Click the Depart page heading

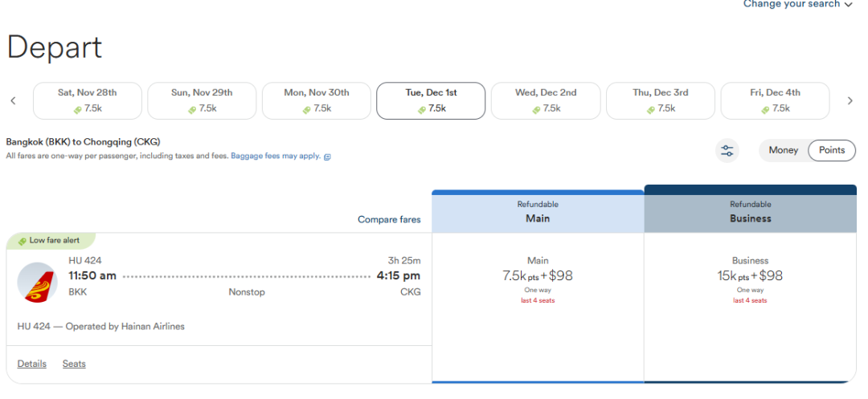pyautogui.click(x=55, y=47)
